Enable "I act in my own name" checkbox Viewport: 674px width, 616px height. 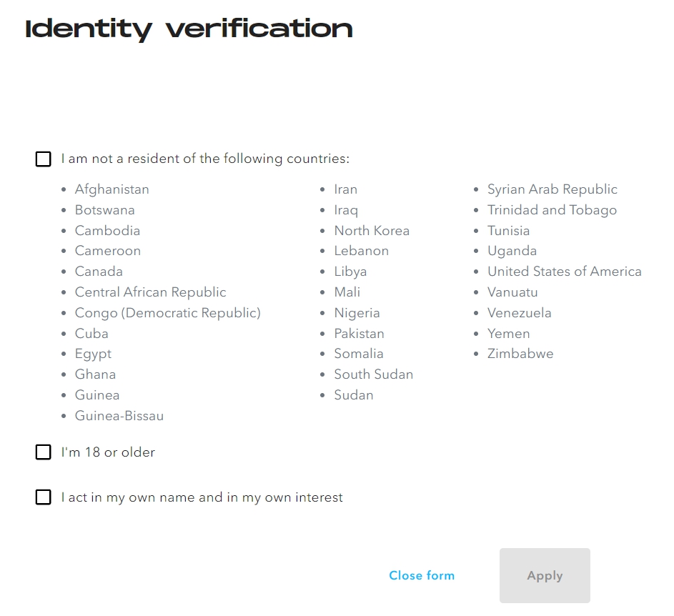(44, 497)
